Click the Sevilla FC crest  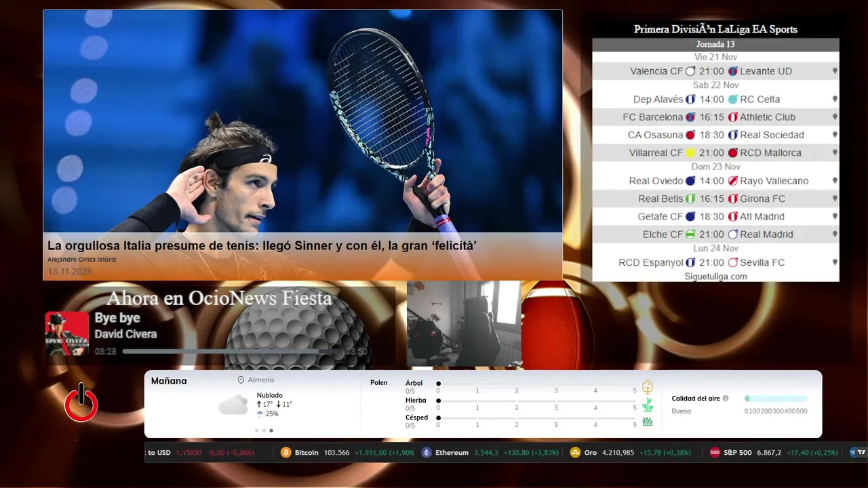coord(733,263)
